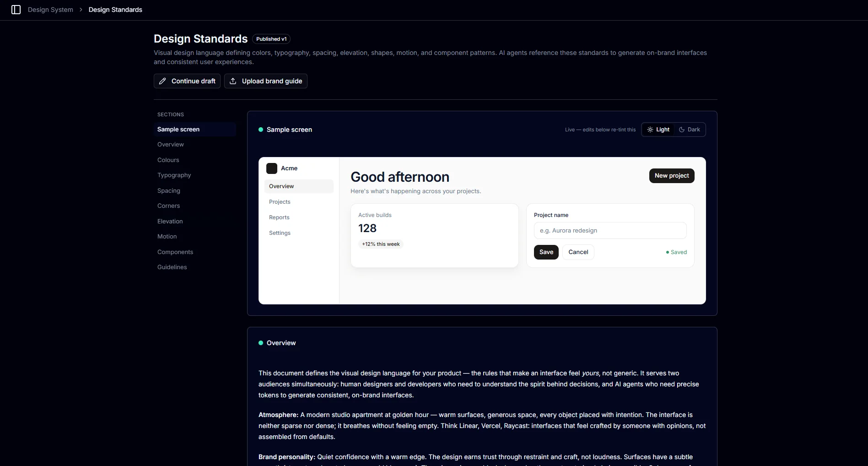868x466 pixels.
Task: Click the green dot beside Sample screen heading
Action: [x=261, y=130]
